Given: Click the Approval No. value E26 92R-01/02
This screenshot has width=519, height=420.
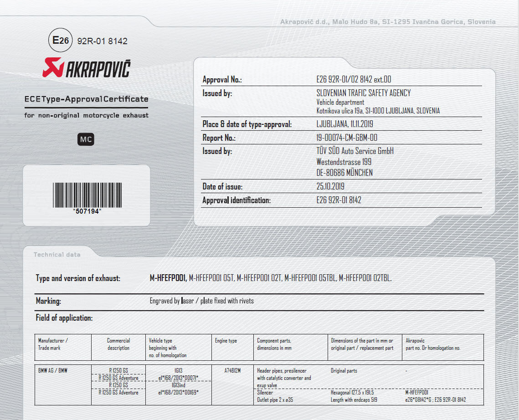Looking at the screenshot, I should 354,80.
